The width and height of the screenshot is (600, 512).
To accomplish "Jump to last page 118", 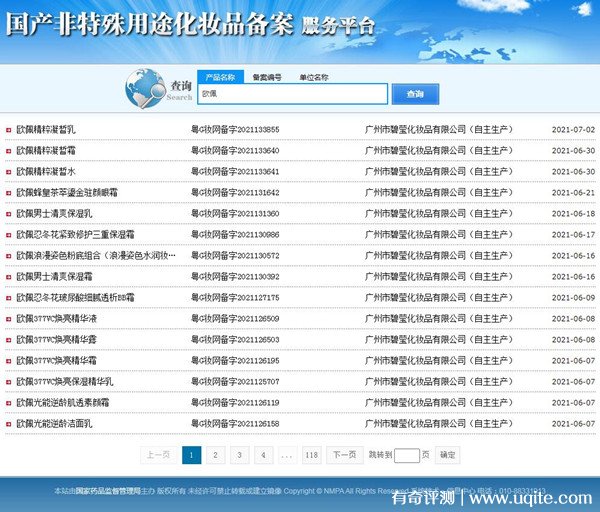I will tap(312, 455).
